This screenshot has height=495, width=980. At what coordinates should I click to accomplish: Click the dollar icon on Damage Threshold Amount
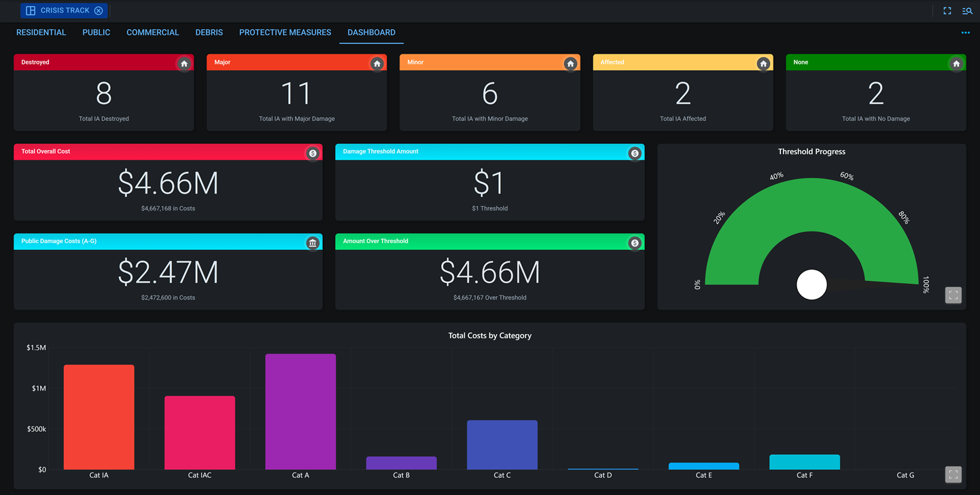(x=635, y=153)
